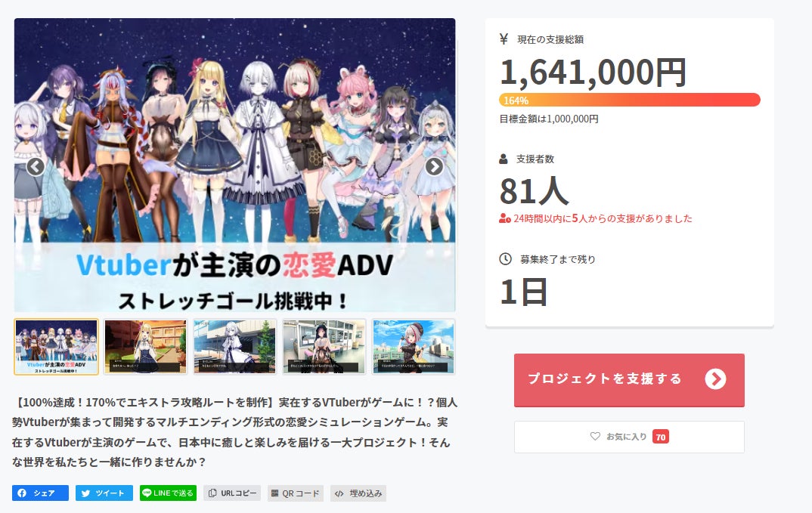Toggle the heart お気に入り favorite button
812x513 pixels.
629,437
